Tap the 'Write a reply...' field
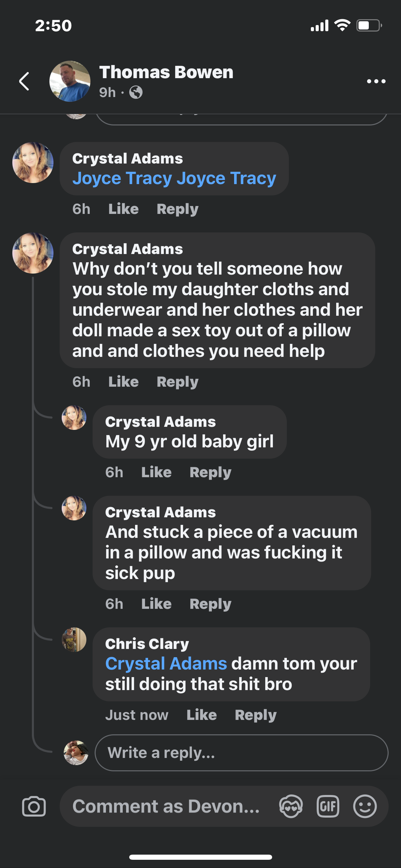Screen dimensions: 401x868 point(241,753)
